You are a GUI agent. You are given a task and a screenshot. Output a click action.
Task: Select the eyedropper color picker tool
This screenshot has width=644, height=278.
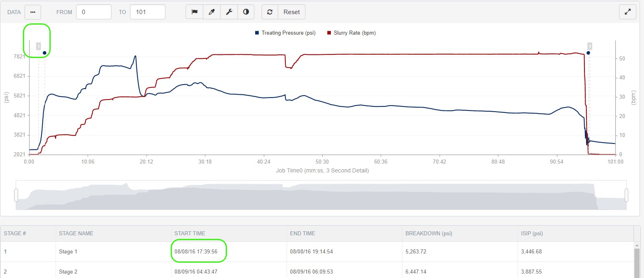tap(212, 12)
